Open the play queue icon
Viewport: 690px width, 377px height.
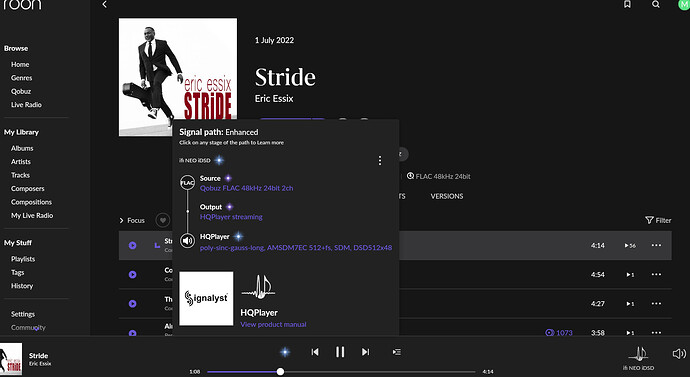point(396,352)
